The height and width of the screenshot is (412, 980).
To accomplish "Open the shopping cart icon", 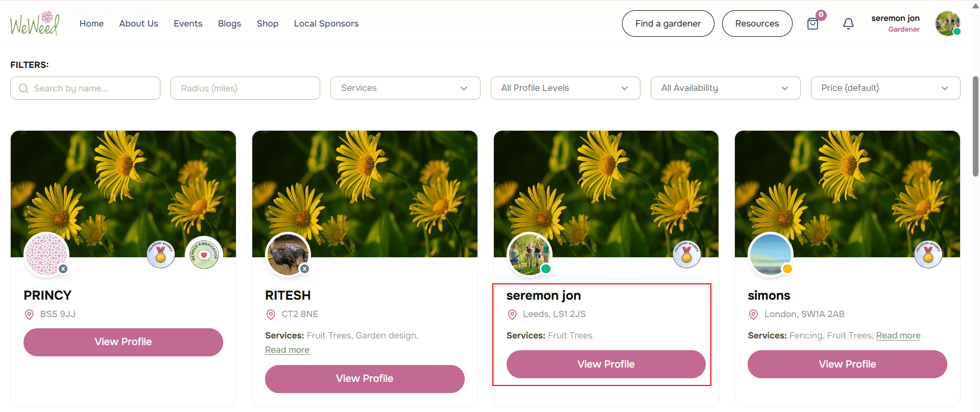I will (812, 23).
